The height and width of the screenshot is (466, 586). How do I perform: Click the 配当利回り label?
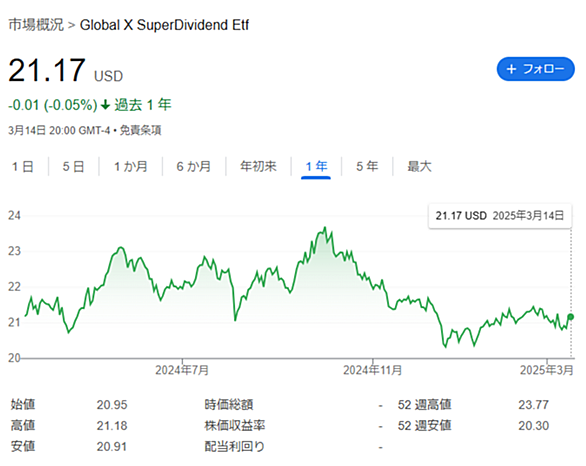point(234,447)
